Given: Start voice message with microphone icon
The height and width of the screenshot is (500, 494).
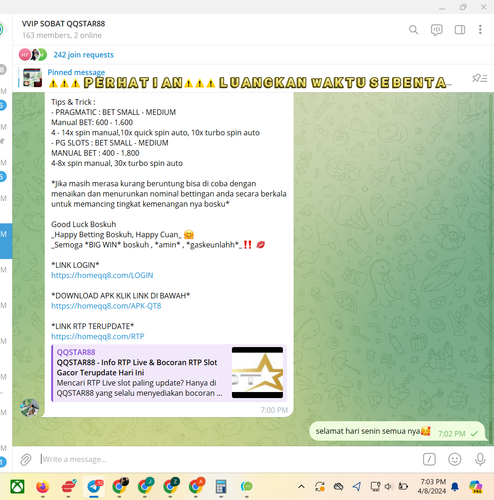Looking at the screenshot, I should tap(480, 459).
